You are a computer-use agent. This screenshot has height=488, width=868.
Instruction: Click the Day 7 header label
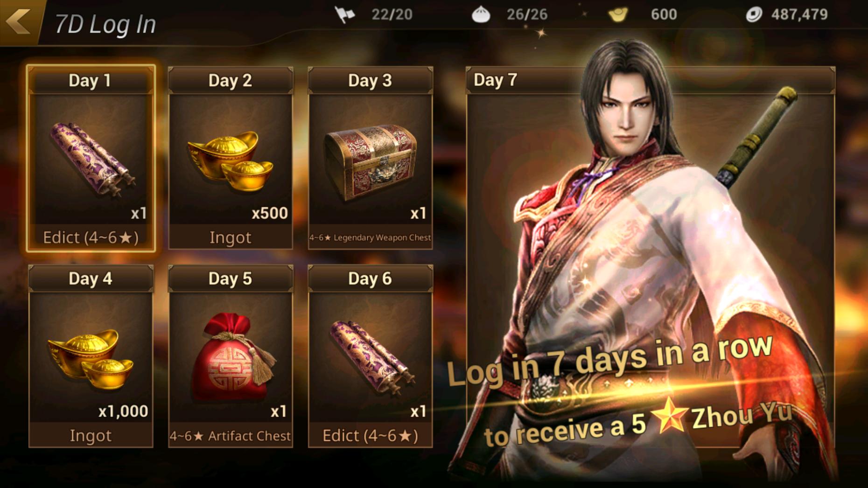(495, 80)
